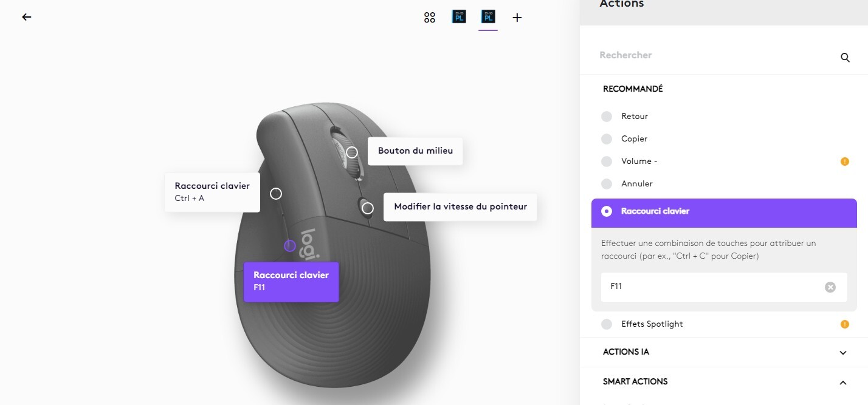Screen dimensions: 868x405
Task: Click the Rechercher search field
Action: point(711,55)
